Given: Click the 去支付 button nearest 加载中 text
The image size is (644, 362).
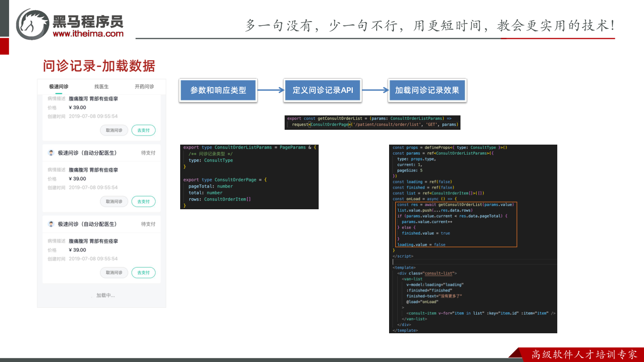Looking at the screenshot, I should point(143,272).
